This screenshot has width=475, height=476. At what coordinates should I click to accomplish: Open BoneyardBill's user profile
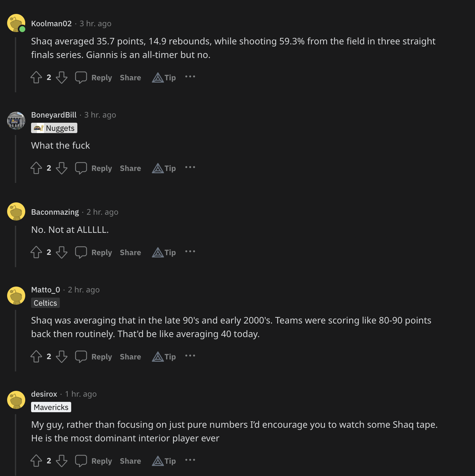pos(54,115)
